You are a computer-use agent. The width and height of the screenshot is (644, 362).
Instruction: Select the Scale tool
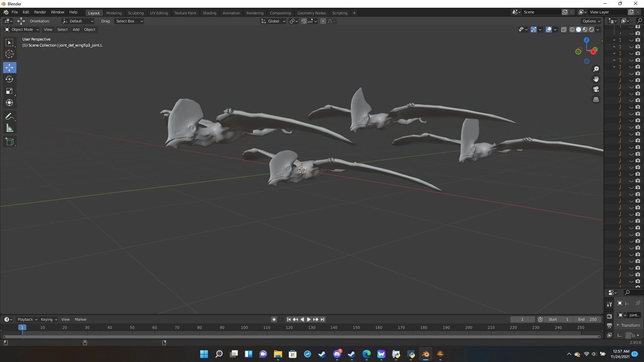(9, 91)
